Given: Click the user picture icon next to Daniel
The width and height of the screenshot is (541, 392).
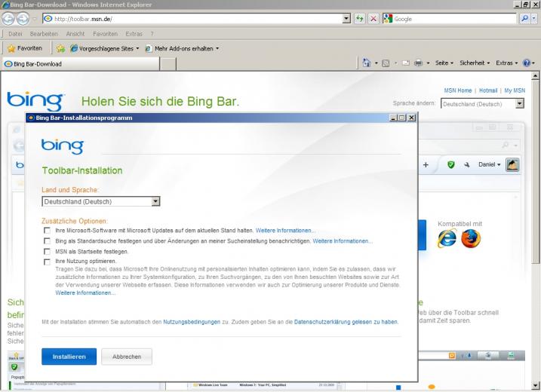Looking at the screenshot, I should coord(512,164).
